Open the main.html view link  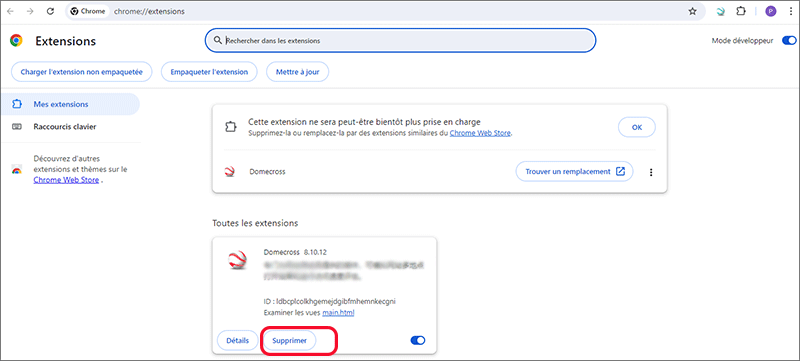[338, 313]
